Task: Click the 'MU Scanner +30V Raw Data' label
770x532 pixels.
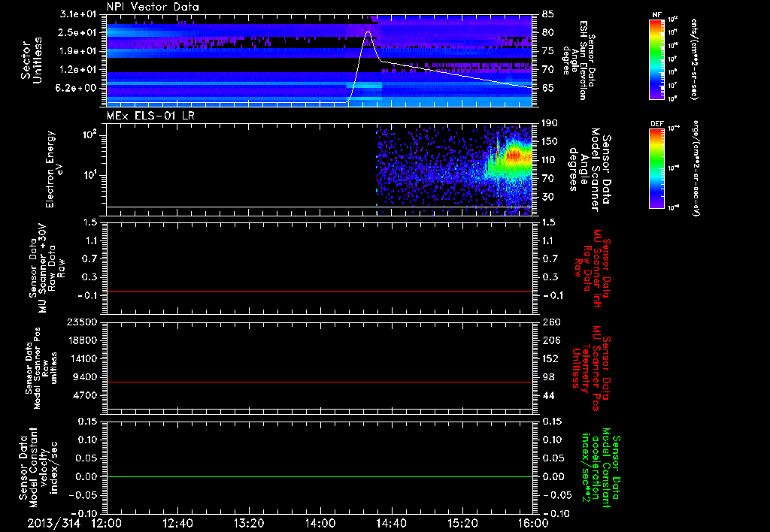Action: [x=47, y=269]
